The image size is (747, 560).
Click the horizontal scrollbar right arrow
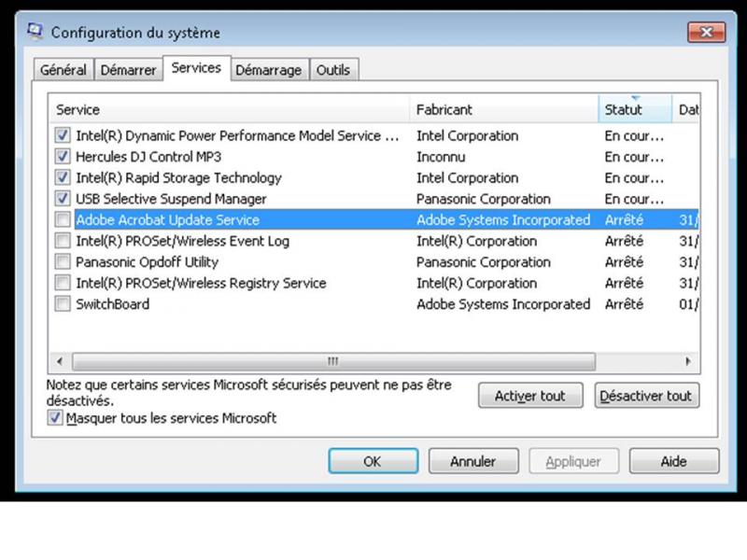(x=689, y=361)
